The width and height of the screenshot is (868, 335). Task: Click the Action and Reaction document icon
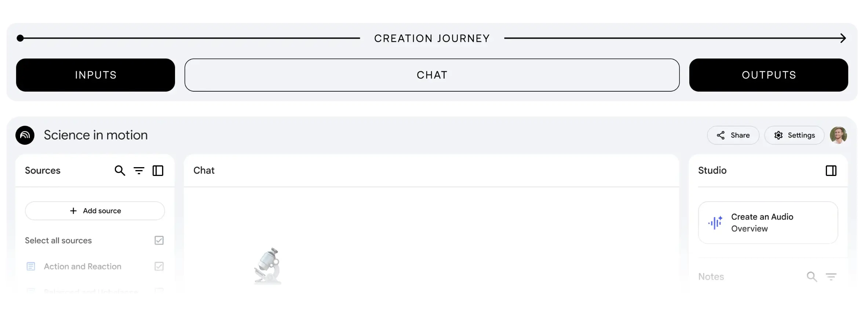31,266
